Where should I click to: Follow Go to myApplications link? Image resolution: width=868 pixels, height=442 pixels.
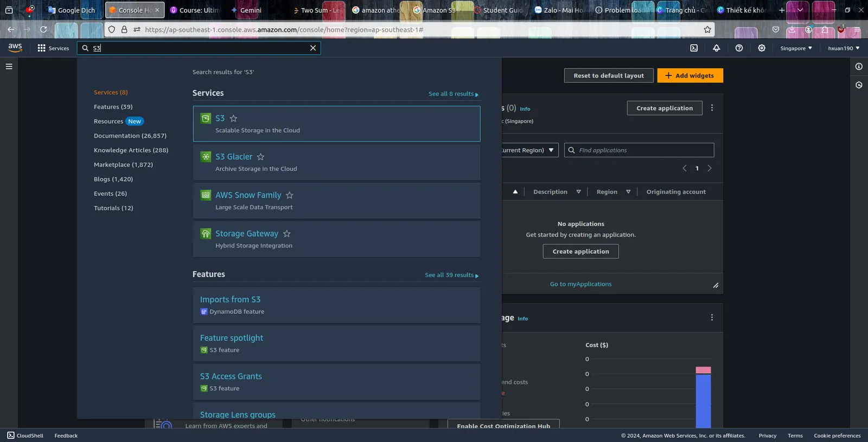coord(580,284)
